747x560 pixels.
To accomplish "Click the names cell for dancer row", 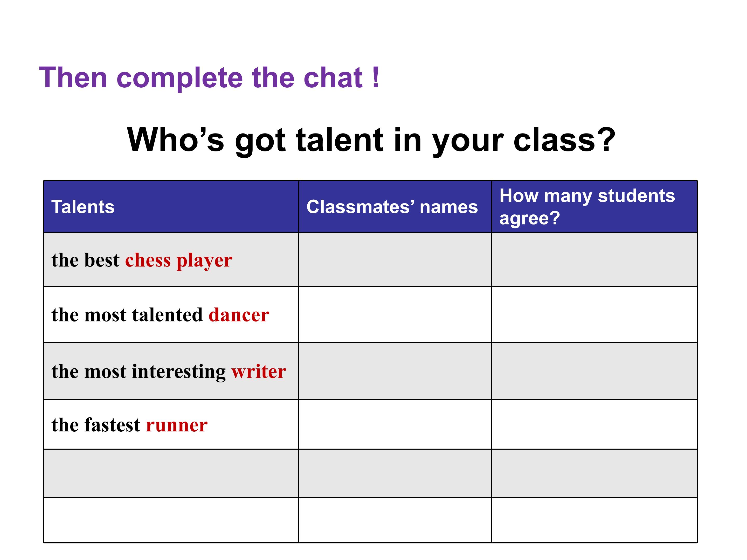I will pos(395,314).
